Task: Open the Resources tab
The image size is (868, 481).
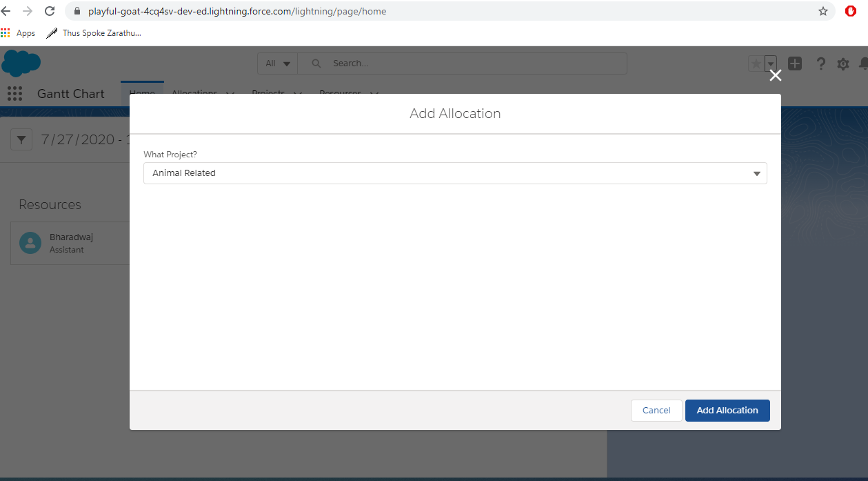Action: [x=341, y=93]
